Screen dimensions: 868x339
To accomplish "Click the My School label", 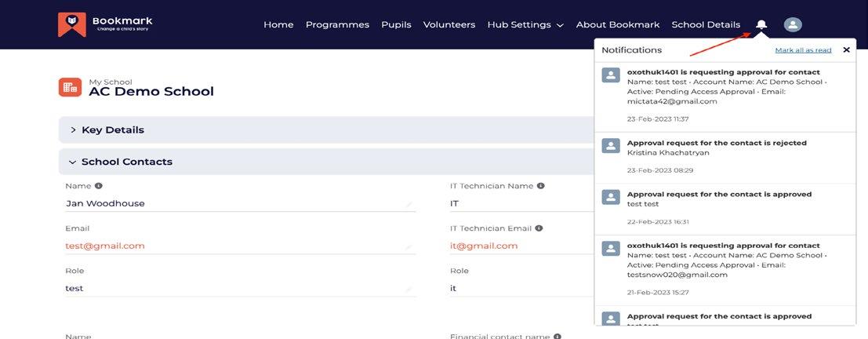I will pos(111,82).
